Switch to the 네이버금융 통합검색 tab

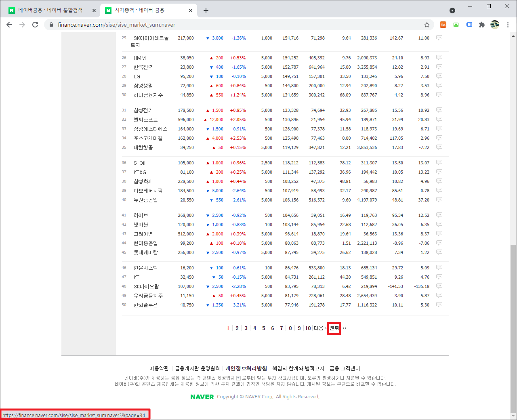coord(50,10)
